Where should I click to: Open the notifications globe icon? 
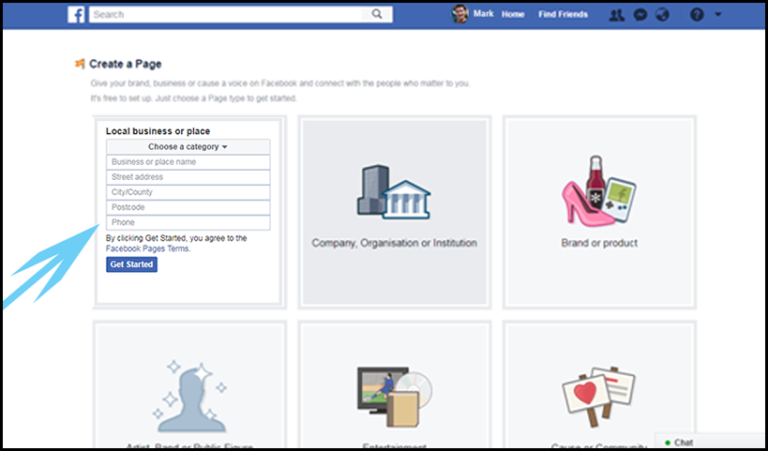pos(662,15)
